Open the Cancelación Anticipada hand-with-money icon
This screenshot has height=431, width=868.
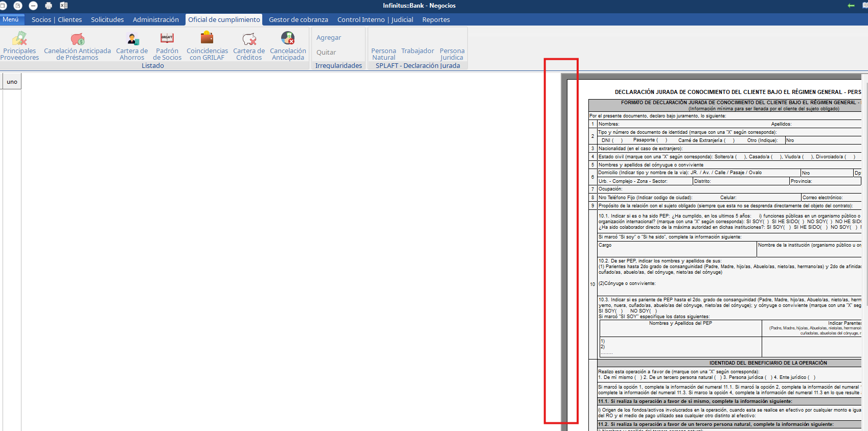point(288,38)
